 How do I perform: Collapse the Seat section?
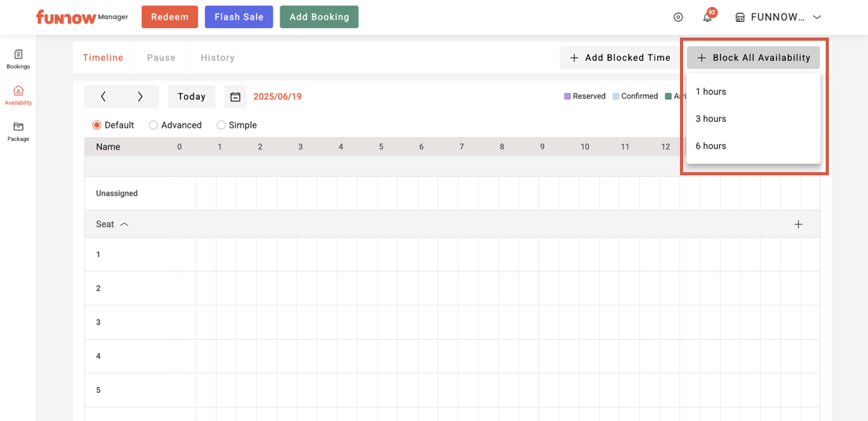click(x=124, y=225)
